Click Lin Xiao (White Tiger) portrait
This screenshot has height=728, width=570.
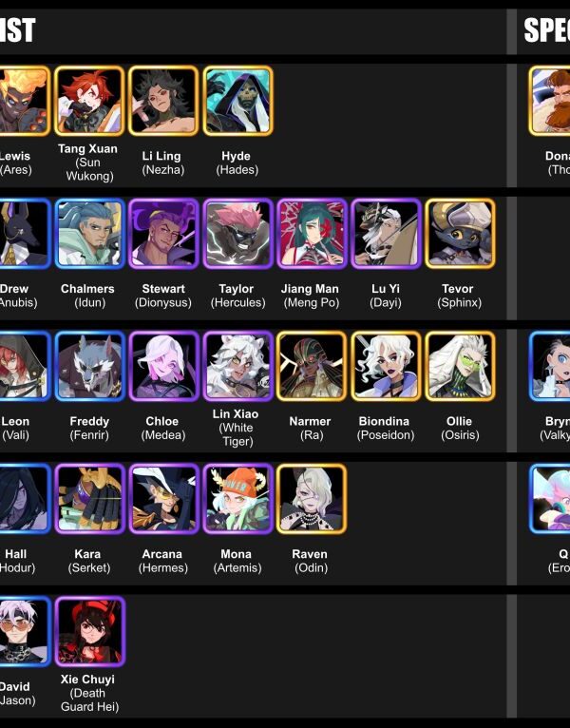pyautogui.click(x=237, y=366)
